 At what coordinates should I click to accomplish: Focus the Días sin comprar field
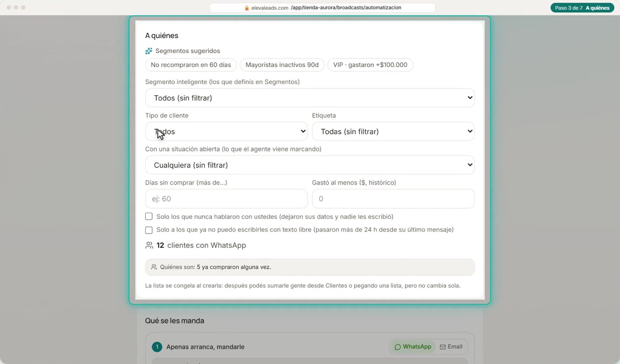point(226,199)
